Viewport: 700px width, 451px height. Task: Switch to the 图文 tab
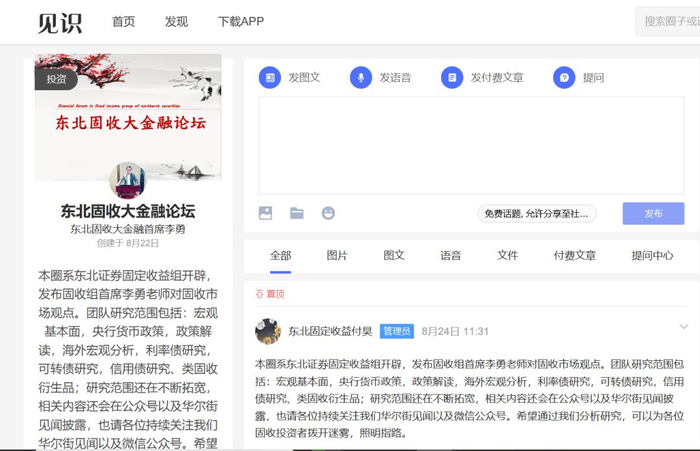click(394, 255)
